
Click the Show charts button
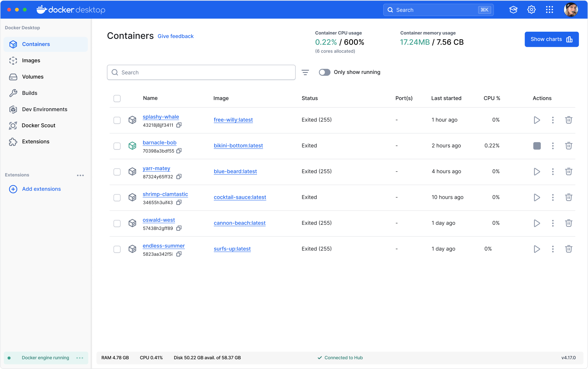tap(551, 39)
